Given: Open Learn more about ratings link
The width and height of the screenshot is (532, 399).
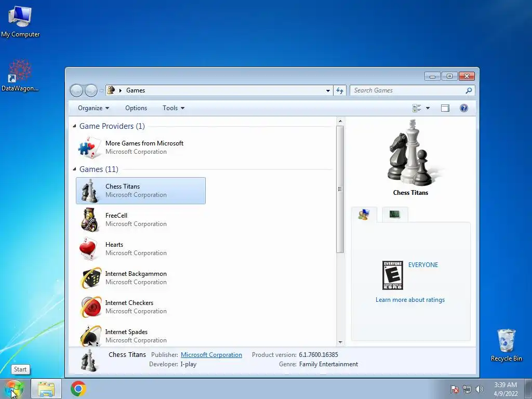Looking at the screenshot, I should (x=410, y=300).
